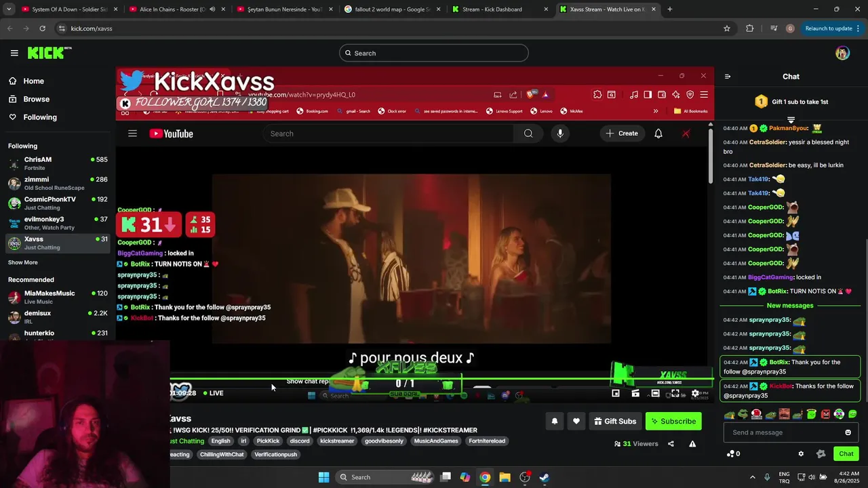Open File Explorer from the taskbar
Image resolution: width=868 pixels, height=488 pixels.
click(505, 477)
